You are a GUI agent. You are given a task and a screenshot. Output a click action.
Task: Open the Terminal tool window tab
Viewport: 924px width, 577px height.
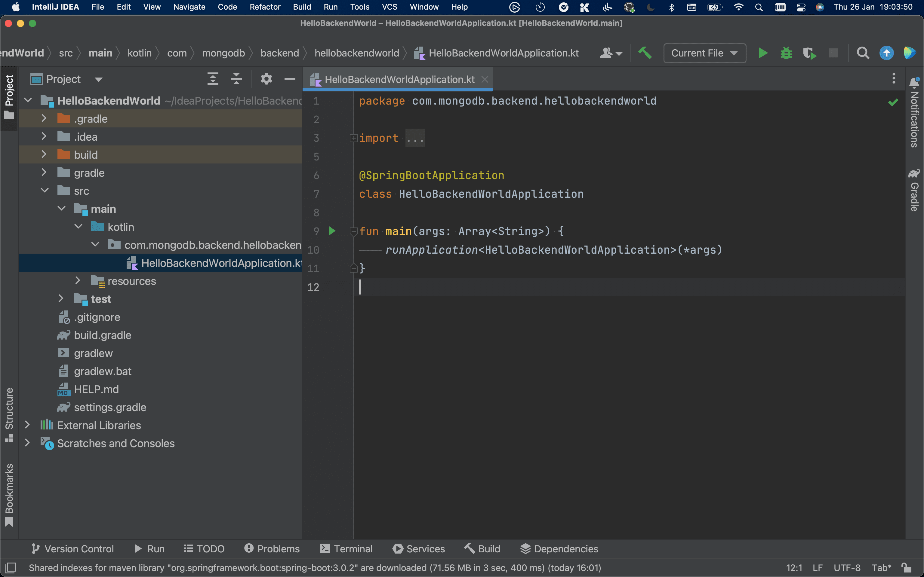tap(346, 549)
